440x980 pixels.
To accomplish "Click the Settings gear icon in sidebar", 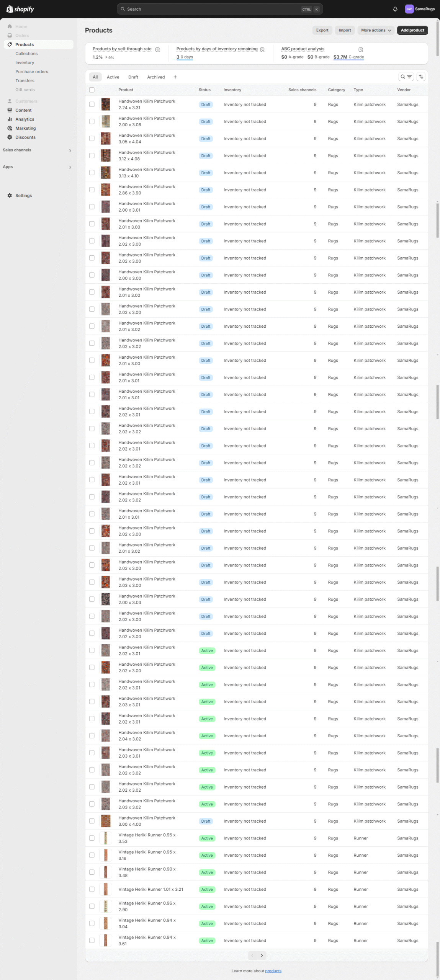I will (10, 196).
